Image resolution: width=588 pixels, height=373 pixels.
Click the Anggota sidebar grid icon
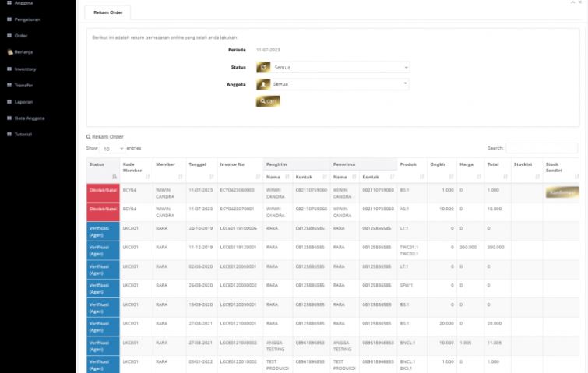pyautogui.click(x=9, y=2)
